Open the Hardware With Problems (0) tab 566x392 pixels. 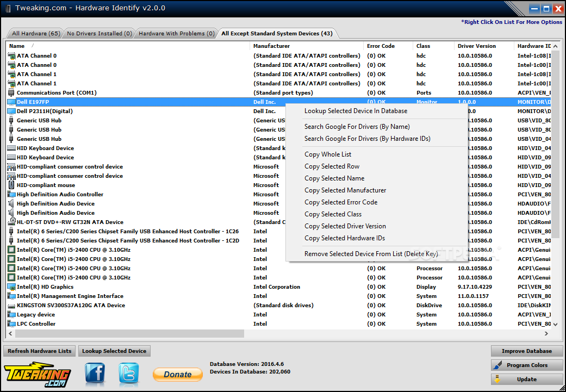(177, 34)
